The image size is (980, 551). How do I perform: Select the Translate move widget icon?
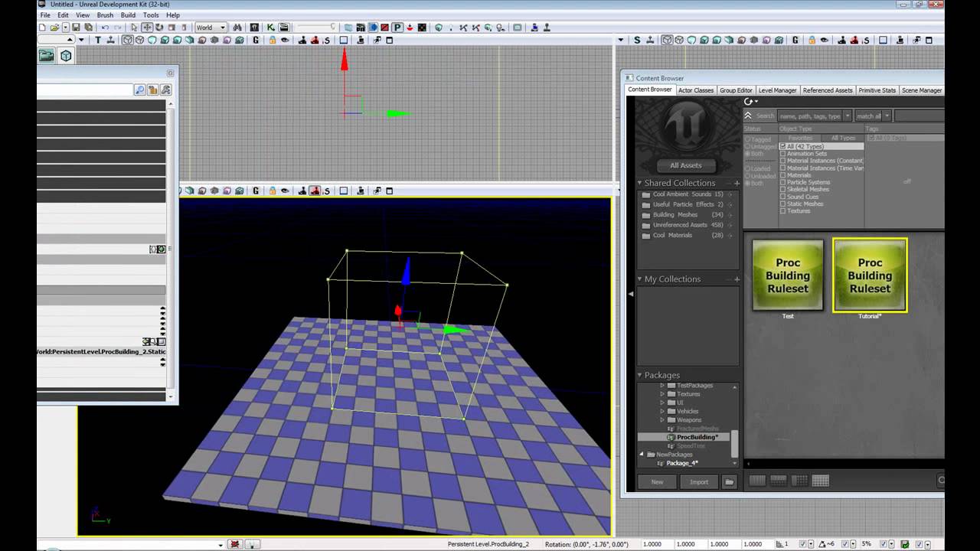(147, 28)
